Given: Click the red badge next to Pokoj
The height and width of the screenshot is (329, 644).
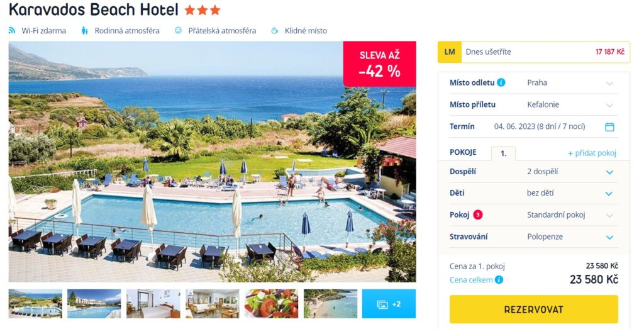Looking at the screenshot, I should point(478,215).
